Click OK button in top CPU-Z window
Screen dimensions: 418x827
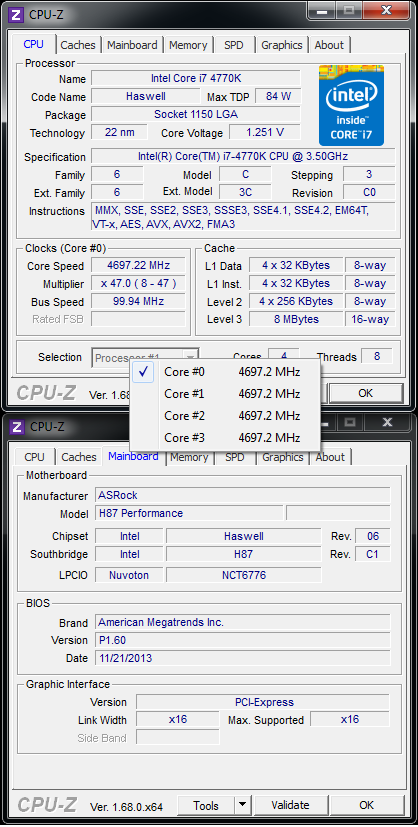(365, 393)
